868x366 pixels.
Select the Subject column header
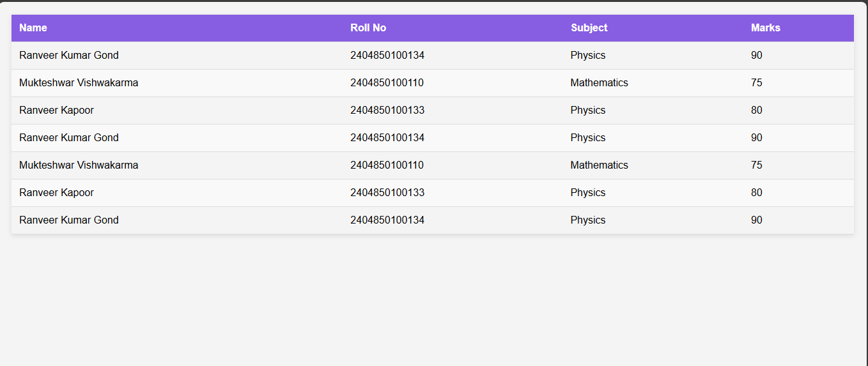pyautogui.click(x=589, y=28)
